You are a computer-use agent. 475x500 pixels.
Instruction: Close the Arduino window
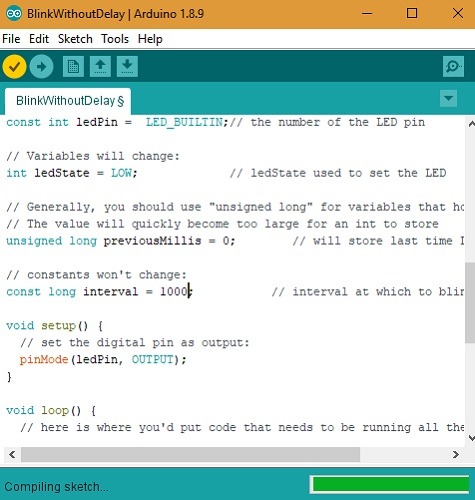458,14
